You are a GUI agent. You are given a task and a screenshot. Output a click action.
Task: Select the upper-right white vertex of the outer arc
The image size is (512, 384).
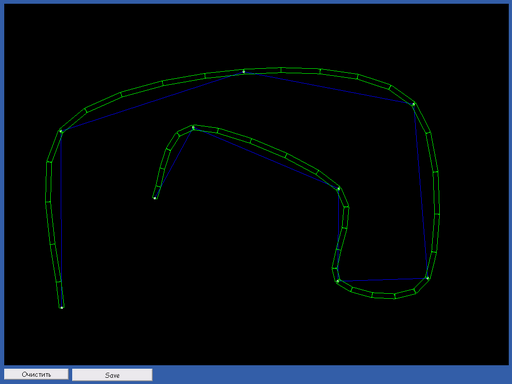(414, 104)
